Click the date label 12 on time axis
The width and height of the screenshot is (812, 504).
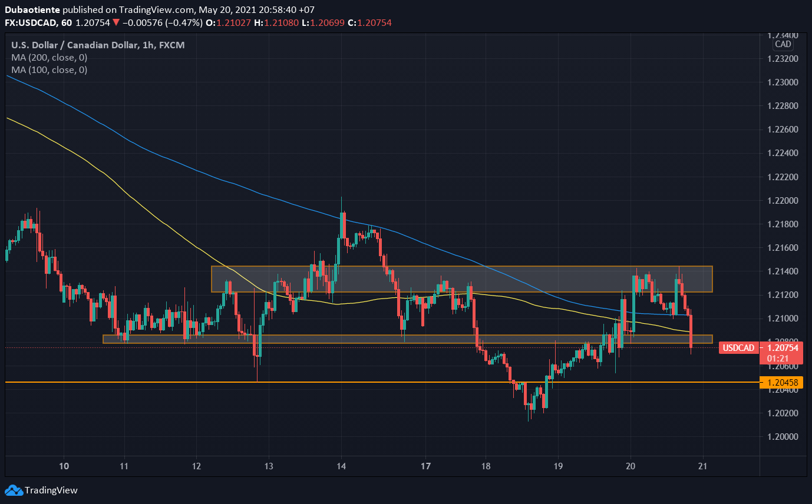[197, 466]
